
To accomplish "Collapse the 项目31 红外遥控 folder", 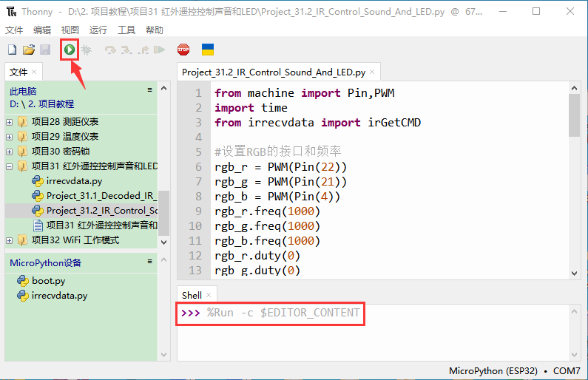I will click(x=9, y=166).
